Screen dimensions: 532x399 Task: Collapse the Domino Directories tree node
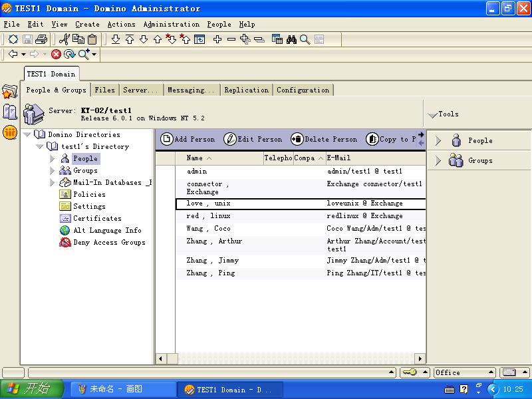[27, 135]
